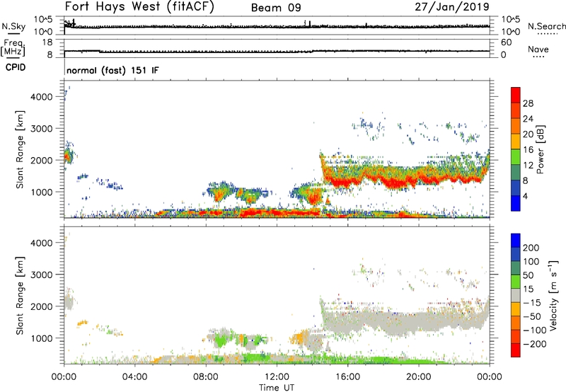
Task: Click the velocity panel 'Slant Range [km]' label
Action: [x=20, y=296]
